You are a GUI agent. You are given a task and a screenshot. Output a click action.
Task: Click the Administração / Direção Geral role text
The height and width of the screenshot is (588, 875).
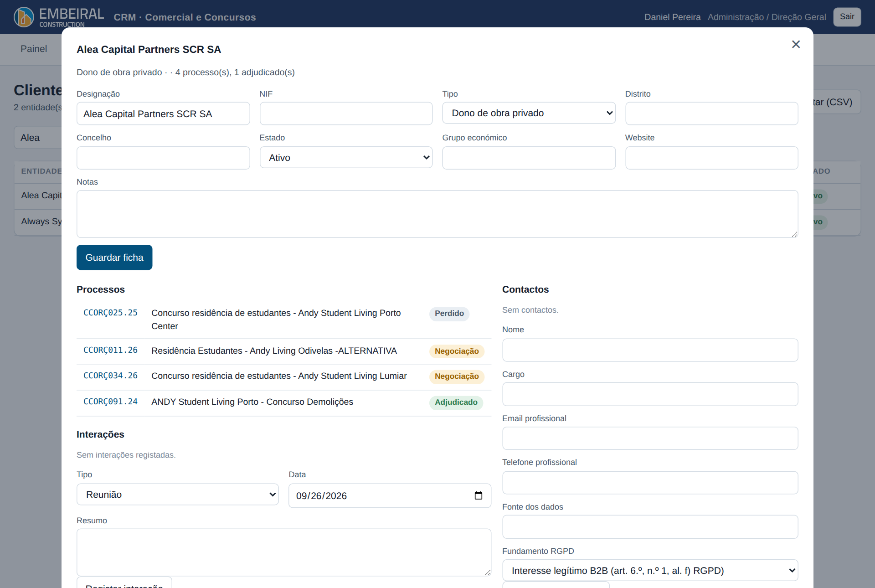(x=767, y=17)
